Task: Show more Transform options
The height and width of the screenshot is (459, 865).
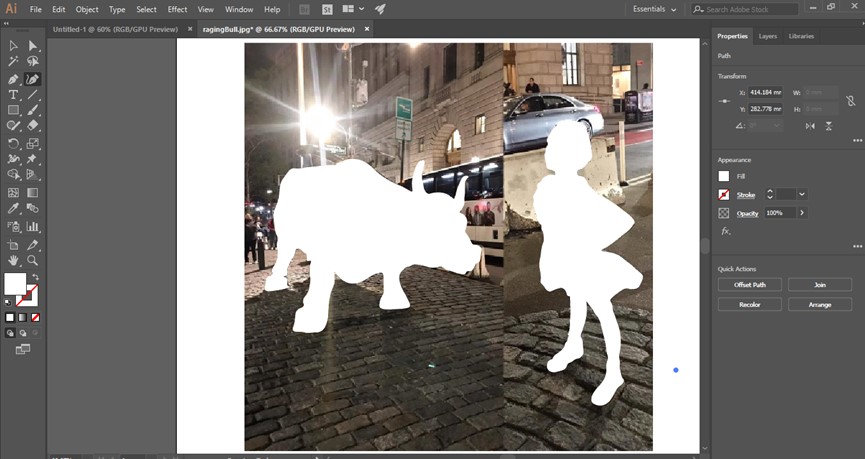Action: 857,141
